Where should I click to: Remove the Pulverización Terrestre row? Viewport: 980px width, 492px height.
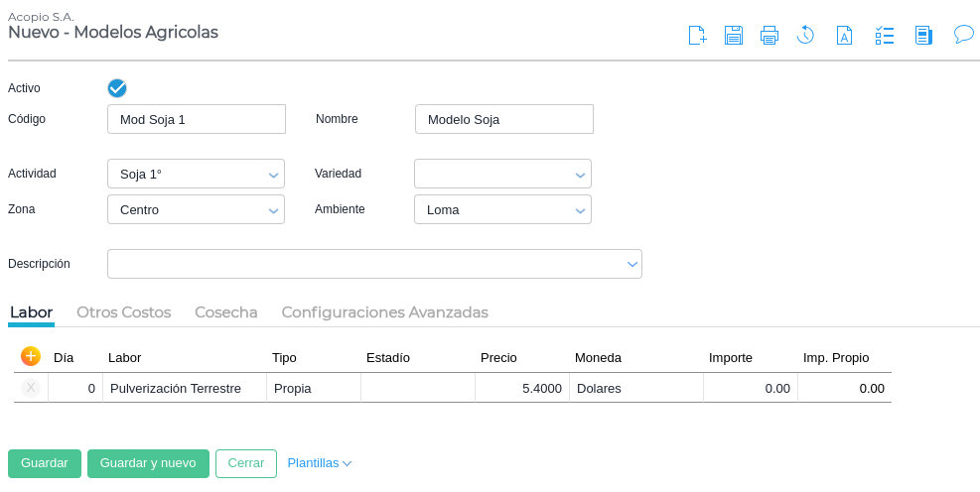click(31, 388)
